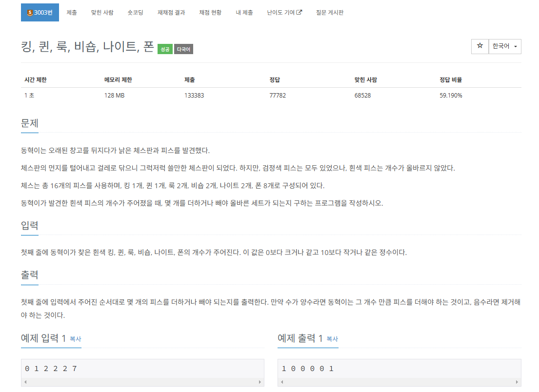Click the 정답 비율 value 59.190%
The height and width of the screenshot is (392, 539).
(x=451, y=95)
